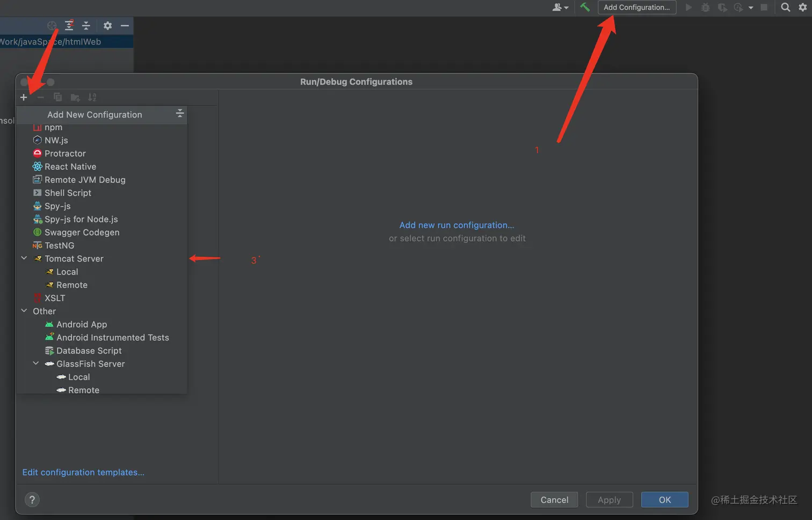This screenshot has height=520, width=812.
Task: Click Add Configuration... button in toolbar
Action: coord(637,8)
